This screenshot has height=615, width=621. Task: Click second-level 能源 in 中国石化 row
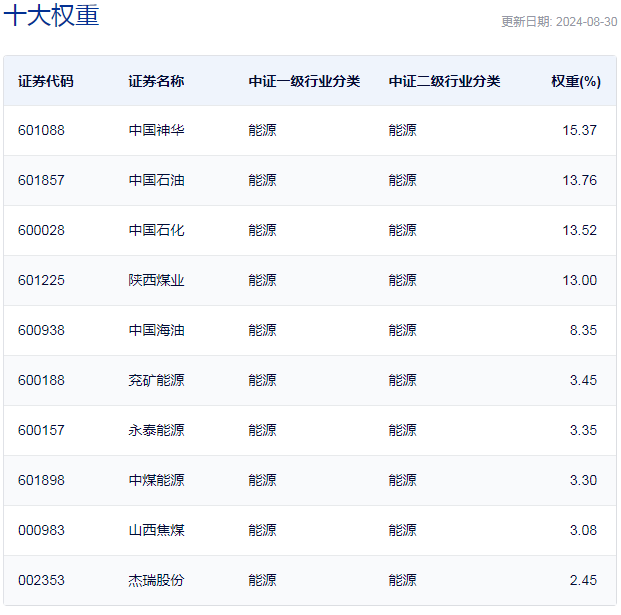402,230
